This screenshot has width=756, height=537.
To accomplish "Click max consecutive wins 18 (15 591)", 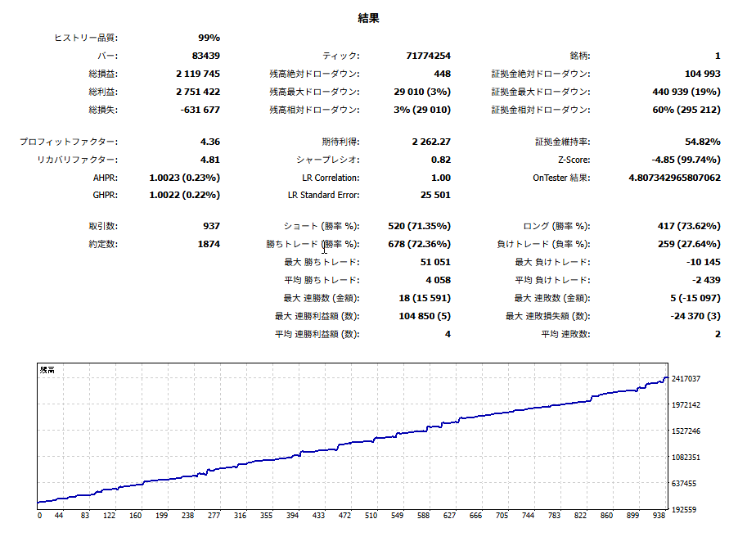I will [x=425, y=298].
